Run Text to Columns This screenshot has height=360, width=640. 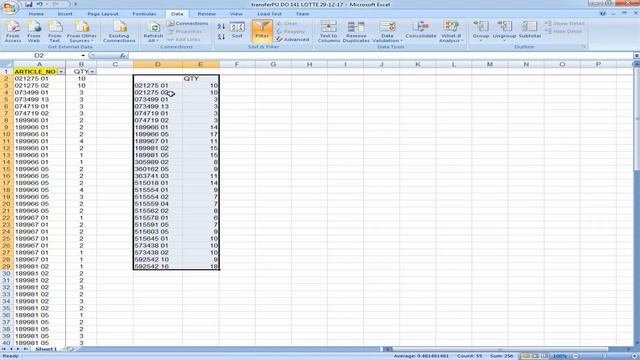point(329,31)
